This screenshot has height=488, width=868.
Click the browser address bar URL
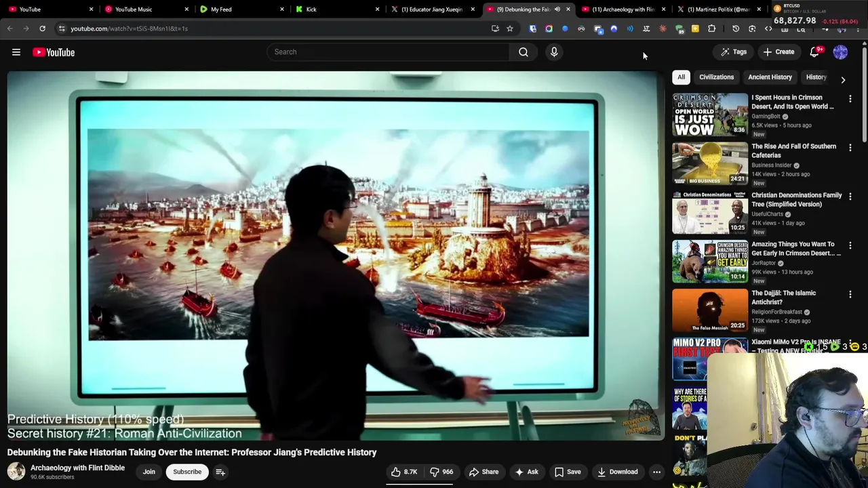coord(129,28)
